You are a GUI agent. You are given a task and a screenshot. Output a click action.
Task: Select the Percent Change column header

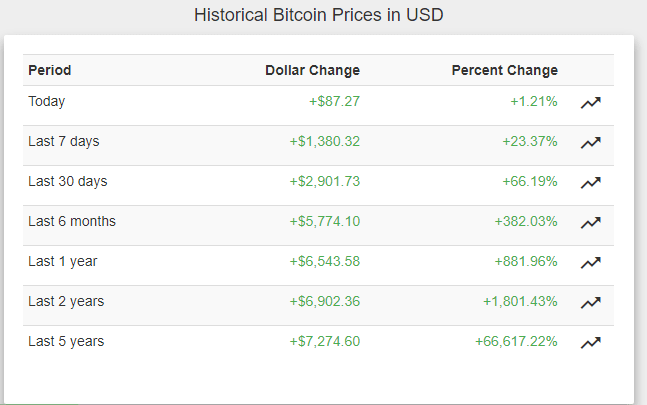coord(504,70)
